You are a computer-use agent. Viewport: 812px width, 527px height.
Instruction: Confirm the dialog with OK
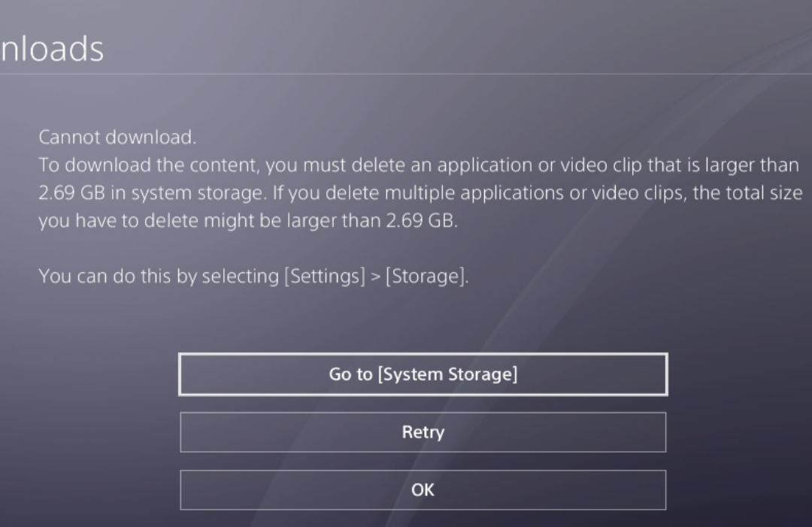pyautogui.click(x=423, y=490)
